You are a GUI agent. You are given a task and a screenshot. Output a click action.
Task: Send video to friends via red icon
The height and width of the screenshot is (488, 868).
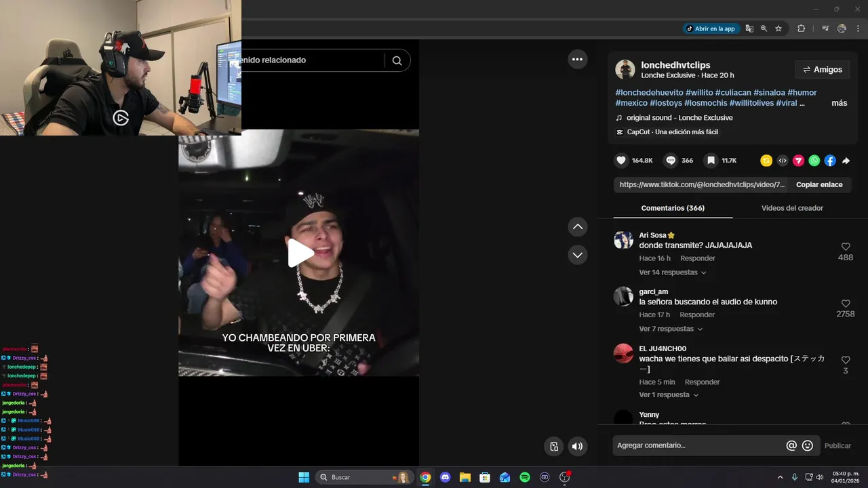pyautogui.click(x=798, y=161)
